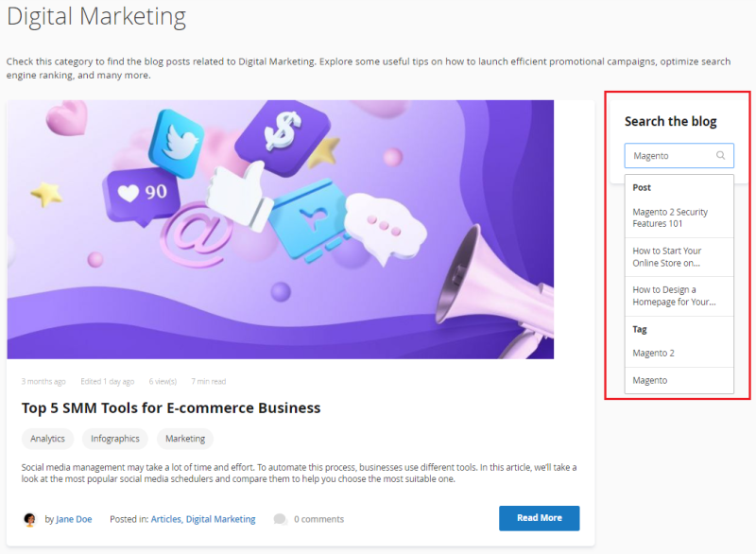Pick the Magento tag suggestion
Image resolution: width=756 pixels, height=554 pixels.
(x=650, y=380)
